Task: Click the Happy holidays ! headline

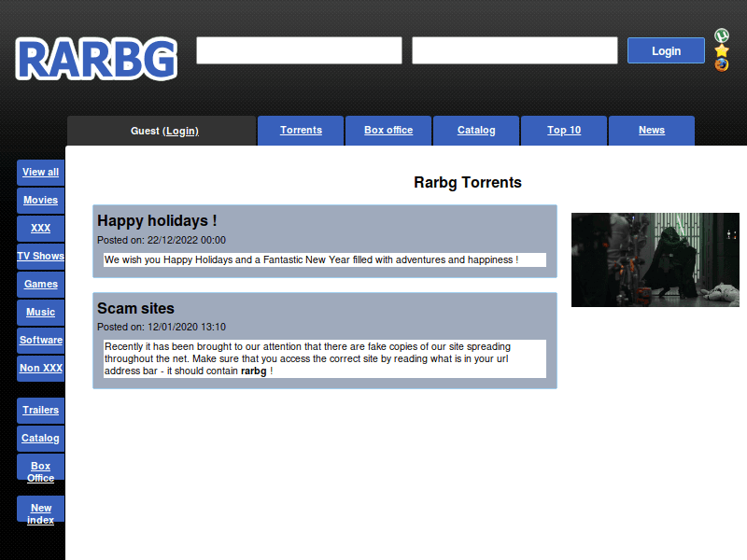Action: point(157,221)
